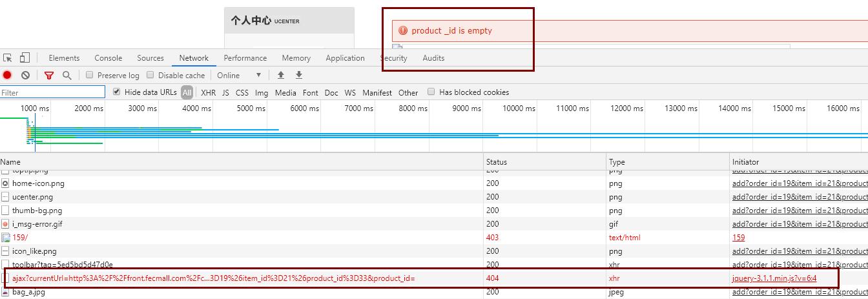Click the 404 status of ajax request

click(493, 278)
